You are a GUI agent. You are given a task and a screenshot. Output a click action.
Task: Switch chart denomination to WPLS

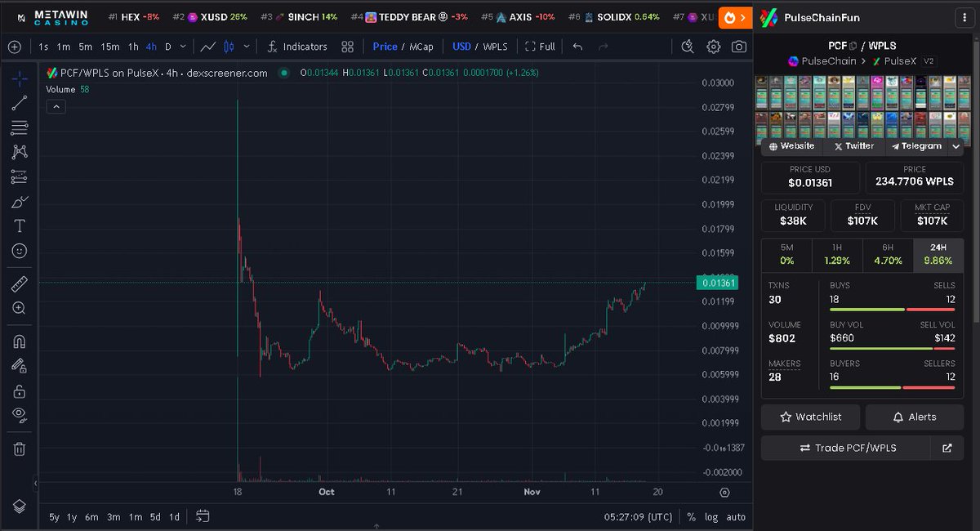[x=495, y=47]
